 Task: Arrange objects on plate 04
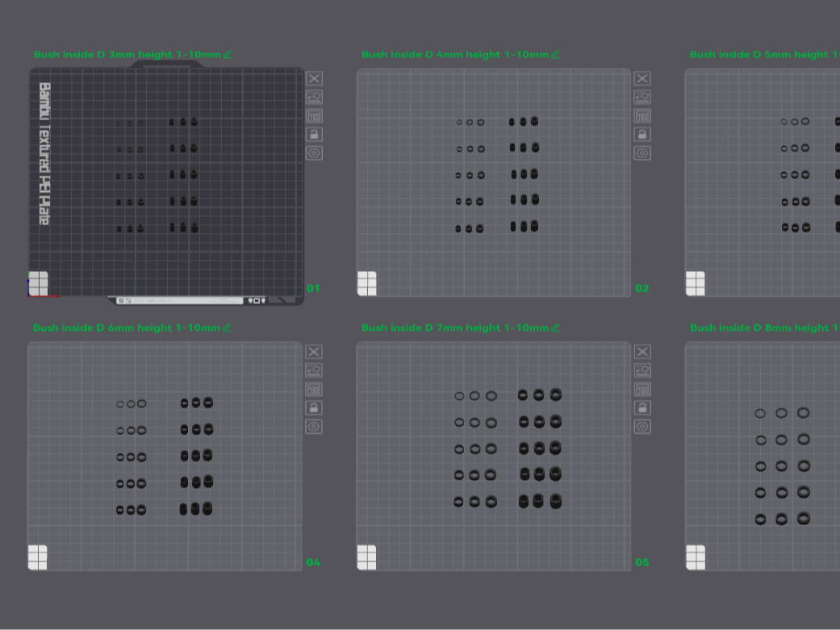click(x=314, y=390)
